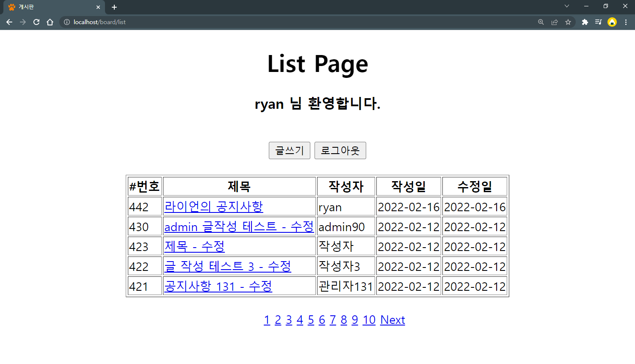Open the media control playlist icon
The image size is (635, 364).
click(x=598, y=22)
